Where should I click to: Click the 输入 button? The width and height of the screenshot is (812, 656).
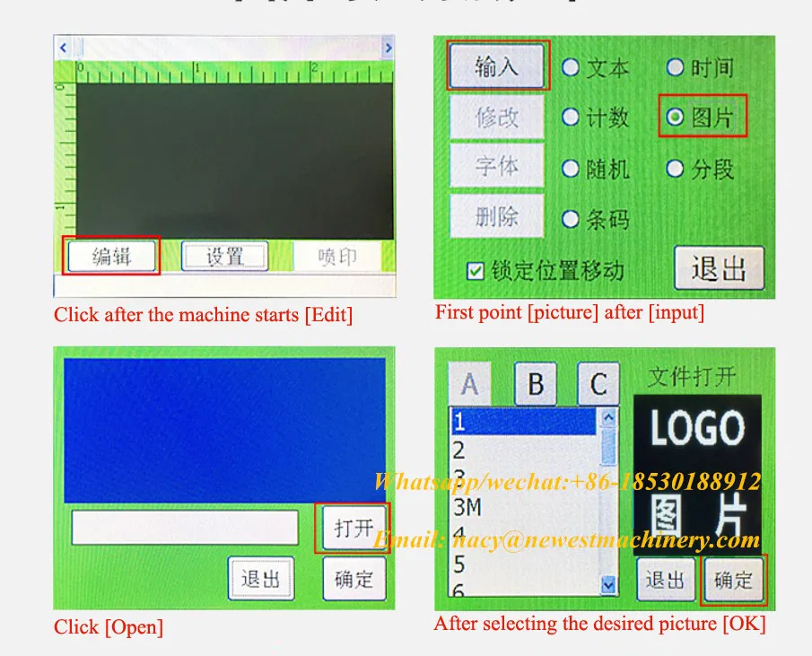click(497, 66)
